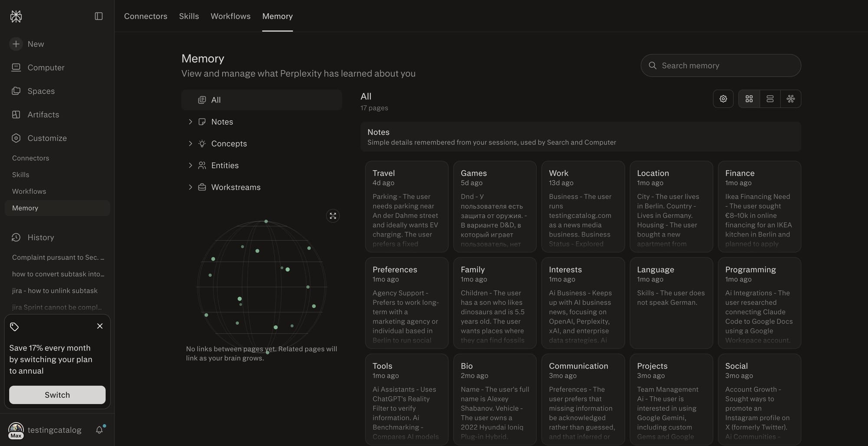
Task: Open the Interests memory card
Action: [583, 303]
